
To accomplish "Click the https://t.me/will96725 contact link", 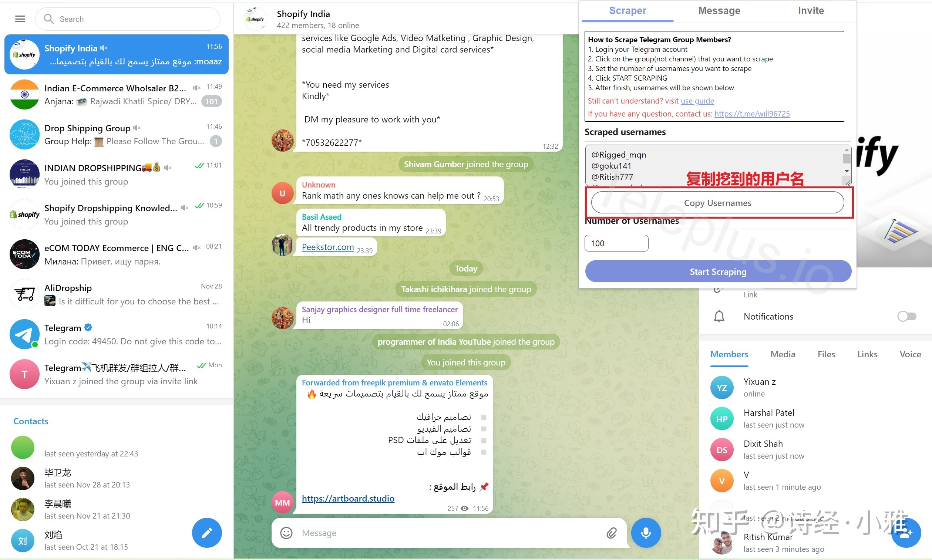I will [751, 113].
